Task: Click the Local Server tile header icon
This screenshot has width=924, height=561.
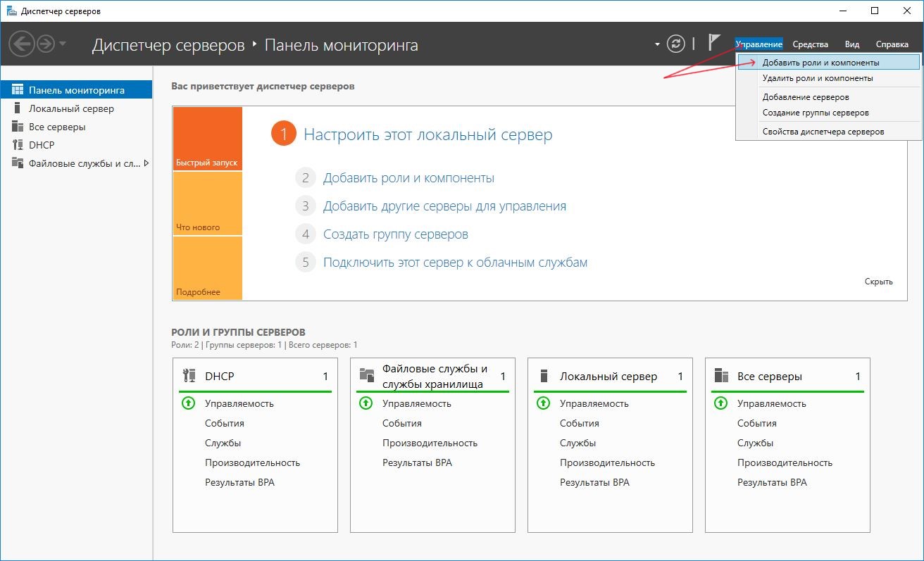Action: pos(543,376)
